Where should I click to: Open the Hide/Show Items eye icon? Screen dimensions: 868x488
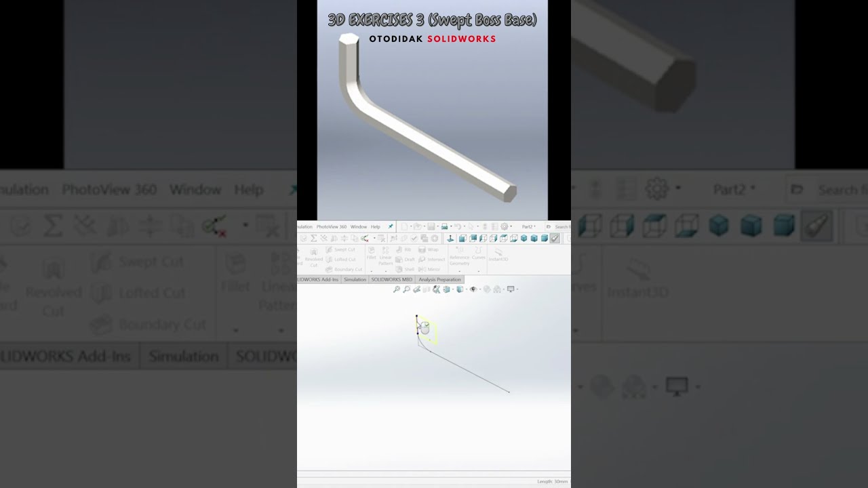[x=473, y=289]
